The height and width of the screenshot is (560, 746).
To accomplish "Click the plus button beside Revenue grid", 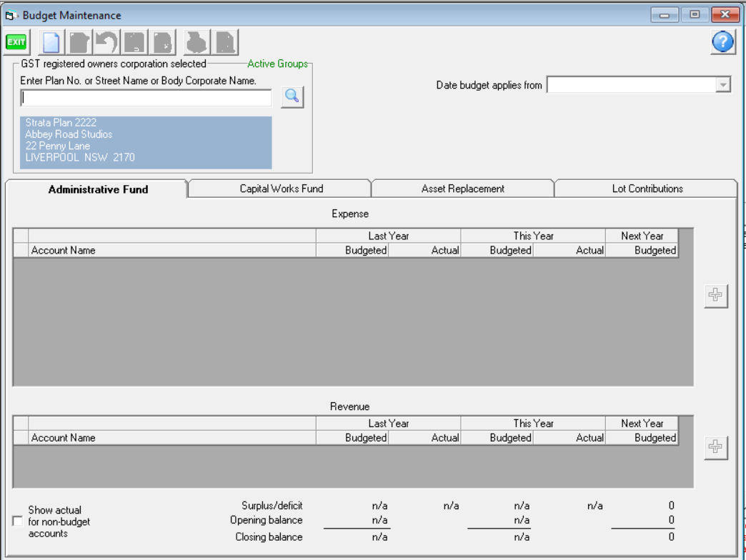I will pyautogui.click(x=715, y=447).
